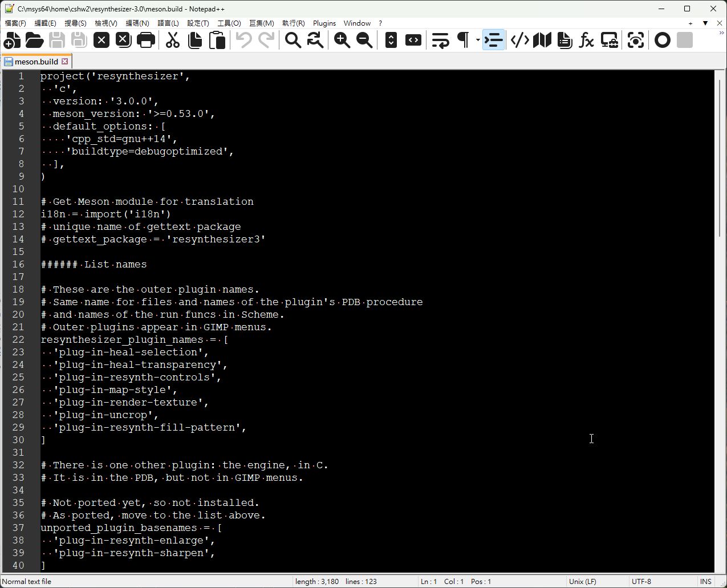Open the 設定(T) menu
The image size is (727, 588).
(x=198, y=23)
